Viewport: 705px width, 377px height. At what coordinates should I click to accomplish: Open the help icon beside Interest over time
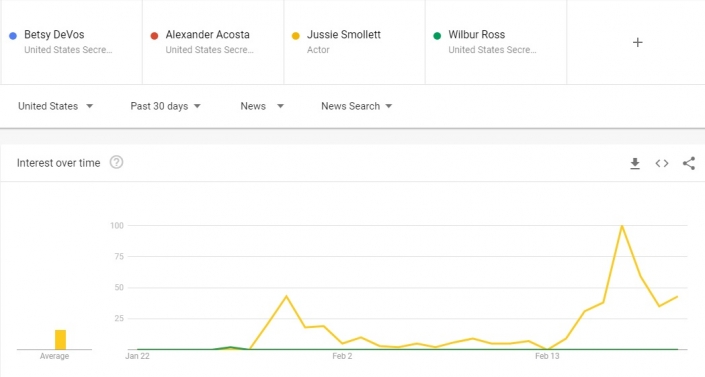pyautogui.click(x=116, y=162)
